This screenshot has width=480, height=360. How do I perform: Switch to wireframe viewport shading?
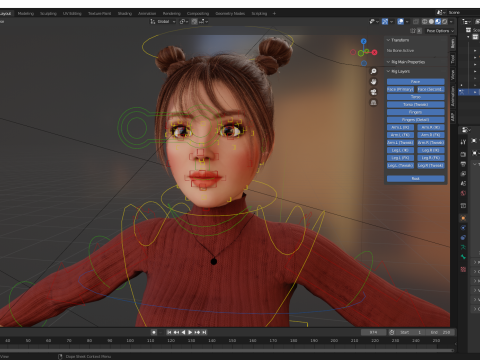coord(425,22)
